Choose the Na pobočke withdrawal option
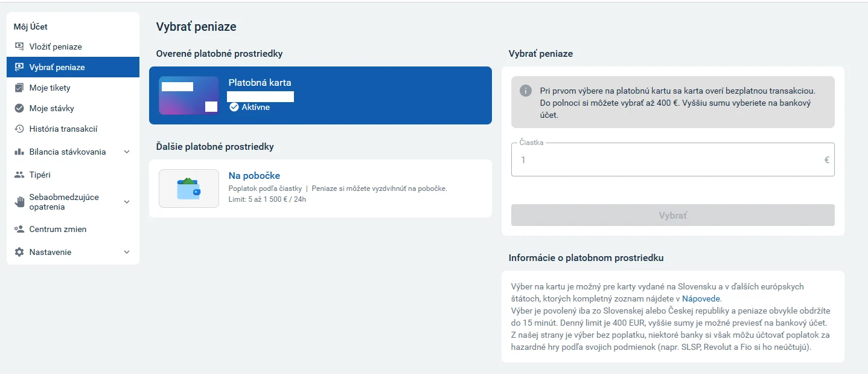This screenshot has height=374, width=868. [321, 189]
